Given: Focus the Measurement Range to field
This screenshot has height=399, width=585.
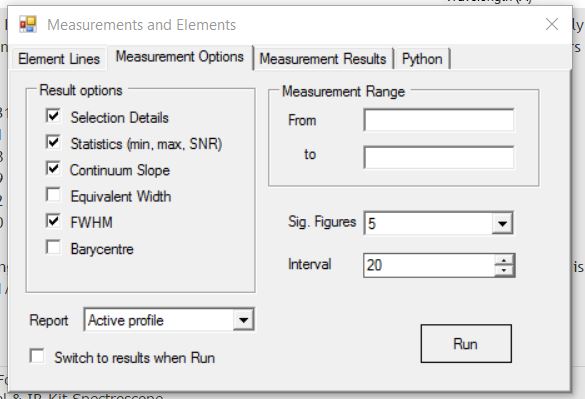Looking at the screenshot, I should point(439,157).
